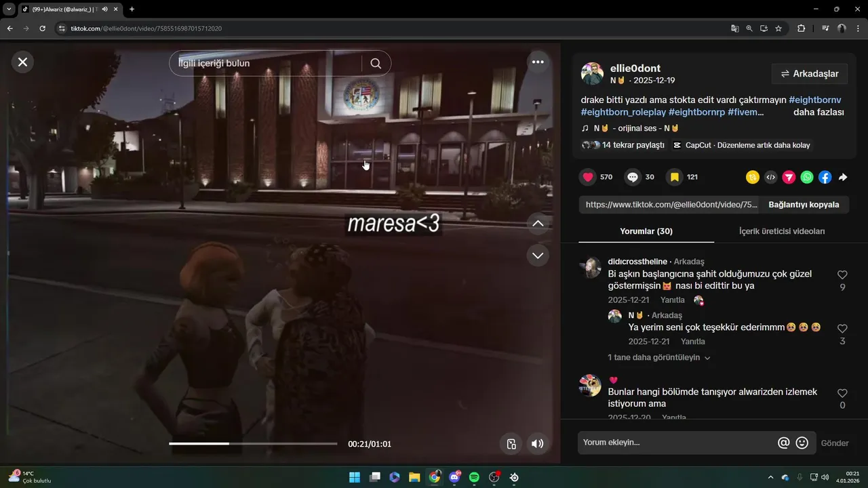This screenshot has width=868, height=488.
Task: Open the #eightbornrp hashtag
Action: coord(696,112)
